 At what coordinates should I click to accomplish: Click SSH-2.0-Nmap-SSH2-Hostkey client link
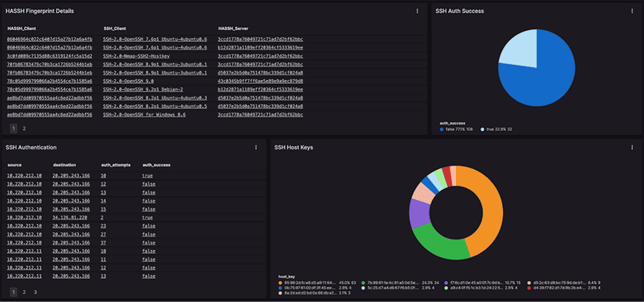pyautogui.click(x=146, y=56)
